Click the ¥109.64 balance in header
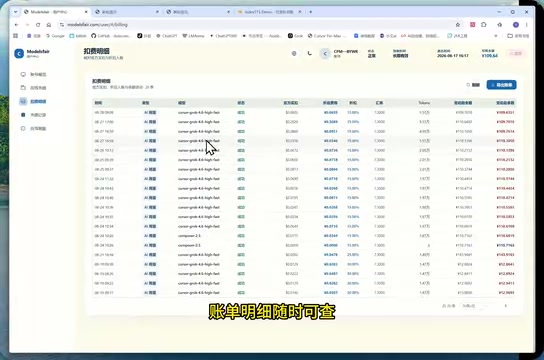The height and width of the screenshot is (360, 544). [x=490, y=55]
